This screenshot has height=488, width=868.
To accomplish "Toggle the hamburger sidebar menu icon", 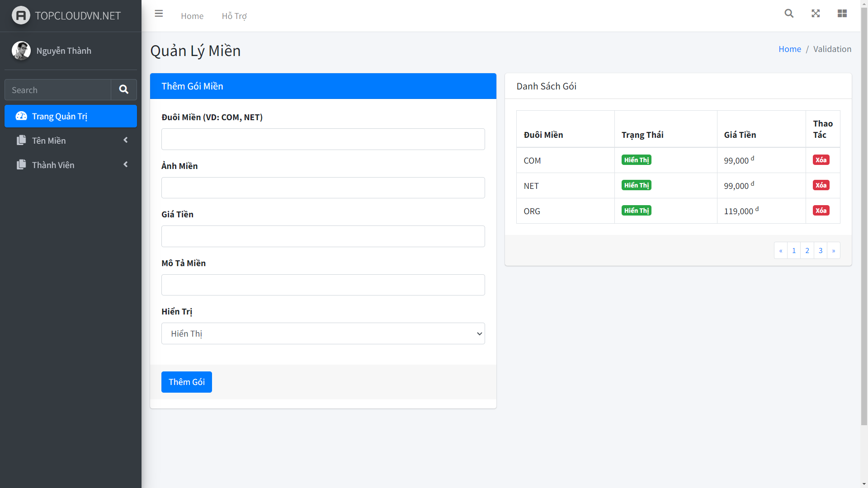I will point(159,14).
